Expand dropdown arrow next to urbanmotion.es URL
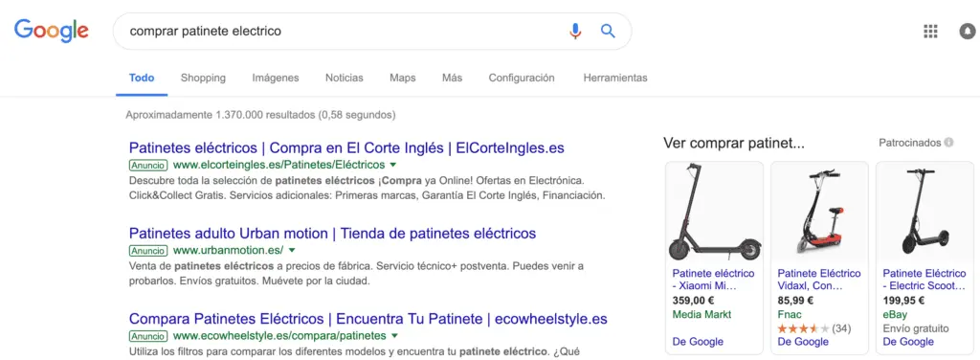Viewport: 980px width, 360px height. point(292,251)
